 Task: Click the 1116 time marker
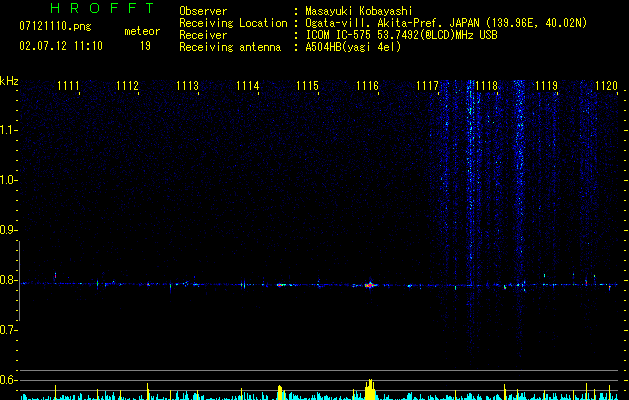tap(367, 86)
